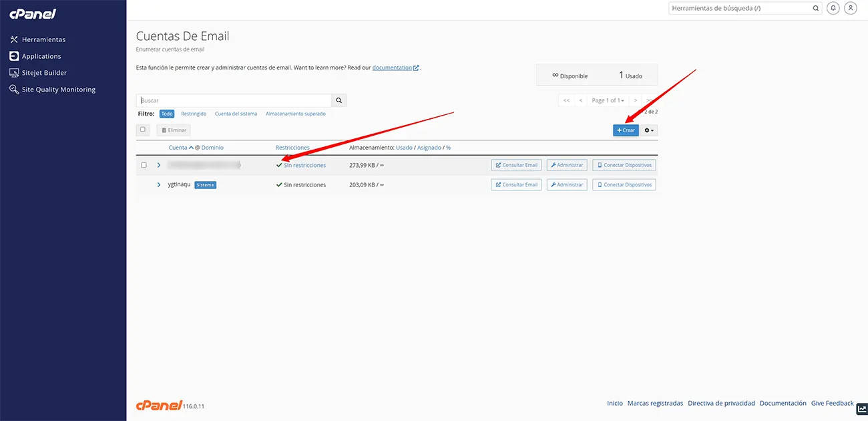
Task: Click in the Buscar search field
Action: click(234, 100)
